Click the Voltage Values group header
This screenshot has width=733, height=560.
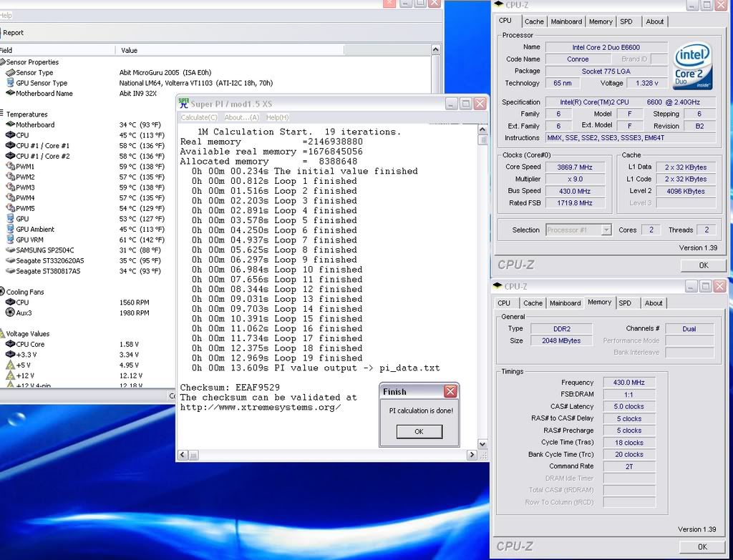pos(28,333)
